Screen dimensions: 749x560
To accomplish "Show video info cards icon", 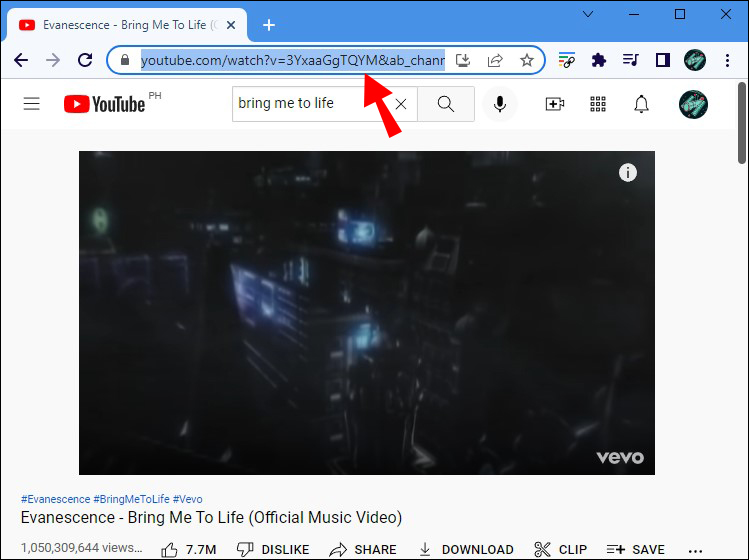I will [628, 172].
